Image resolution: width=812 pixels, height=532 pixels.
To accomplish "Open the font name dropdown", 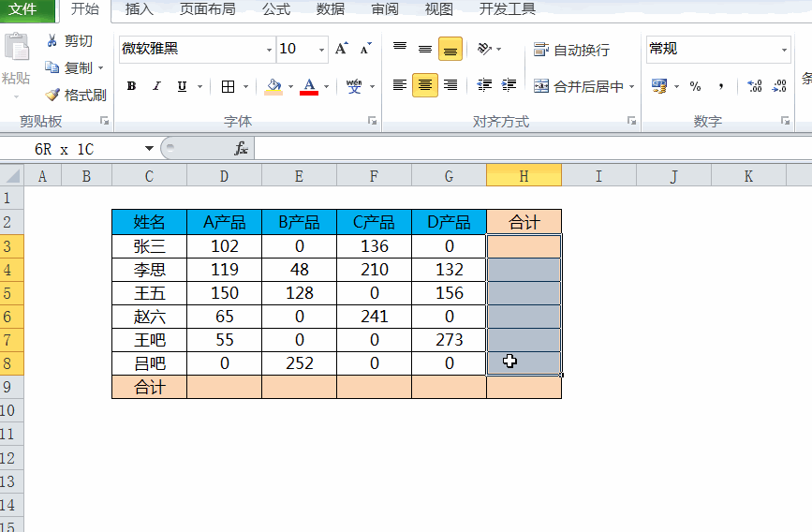I will pos(270,50).
